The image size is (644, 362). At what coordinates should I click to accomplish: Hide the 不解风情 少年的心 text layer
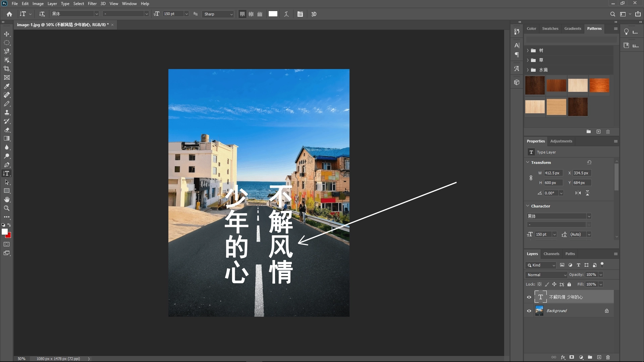pyautogui.click(x=529, y=297)
